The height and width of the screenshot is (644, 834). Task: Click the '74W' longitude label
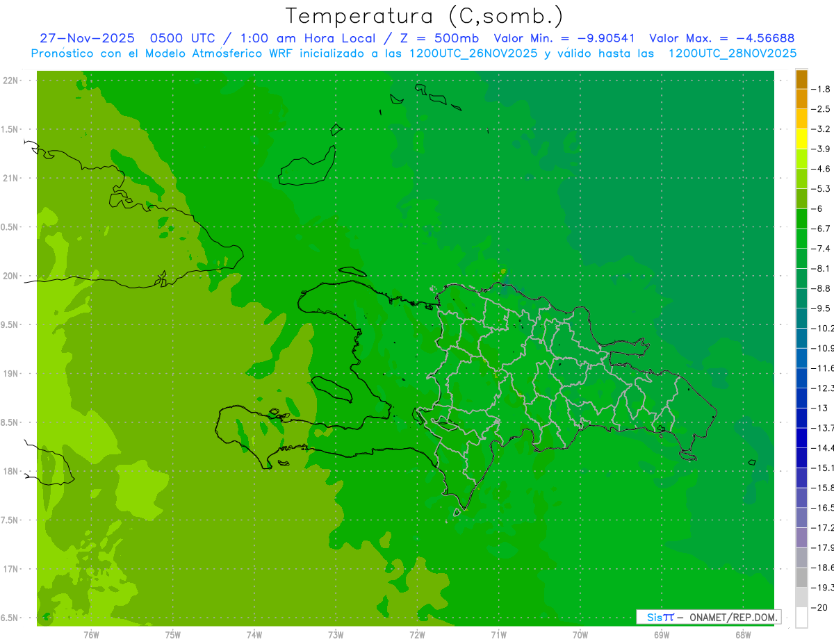tap(254, 634)
